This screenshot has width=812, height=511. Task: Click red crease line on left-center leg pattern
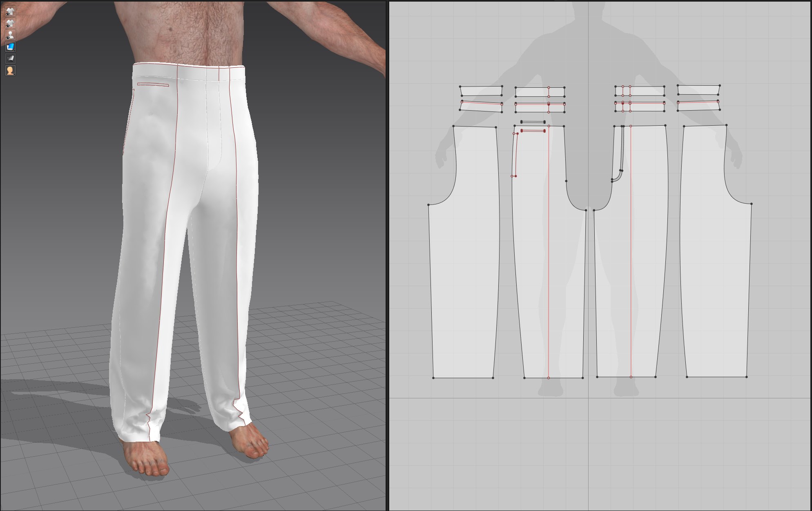click(549, 265)
